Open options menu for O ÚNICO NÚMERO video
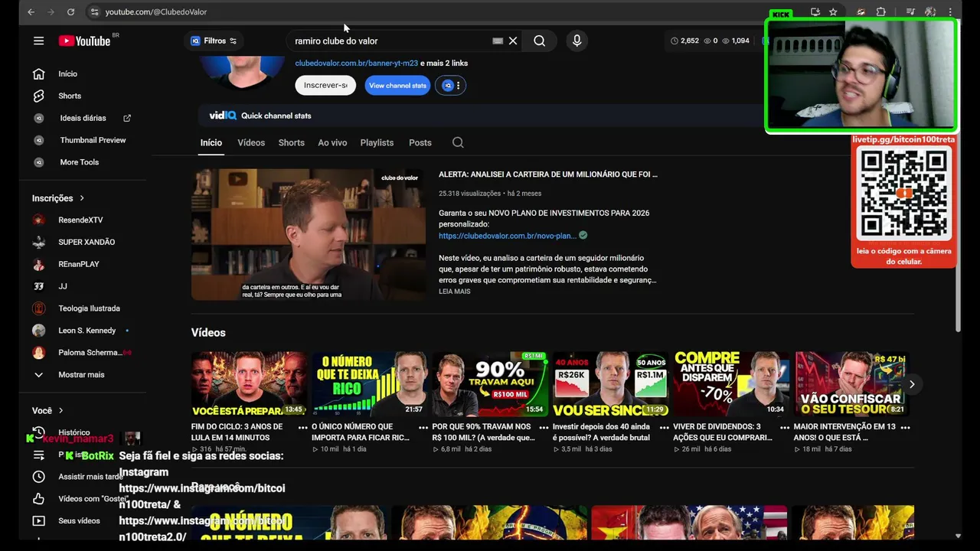This screenshot has width=980, height=551. [x=423, y=428]
